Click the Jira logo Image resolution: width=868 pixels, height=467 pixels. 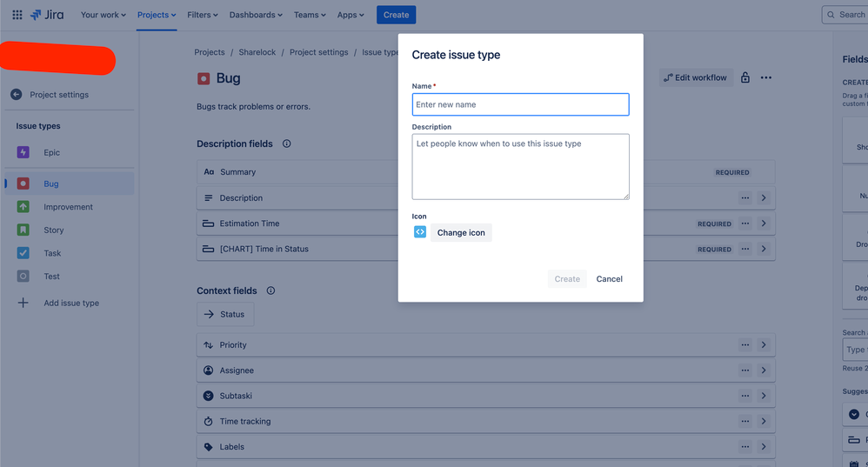(47, 15)
